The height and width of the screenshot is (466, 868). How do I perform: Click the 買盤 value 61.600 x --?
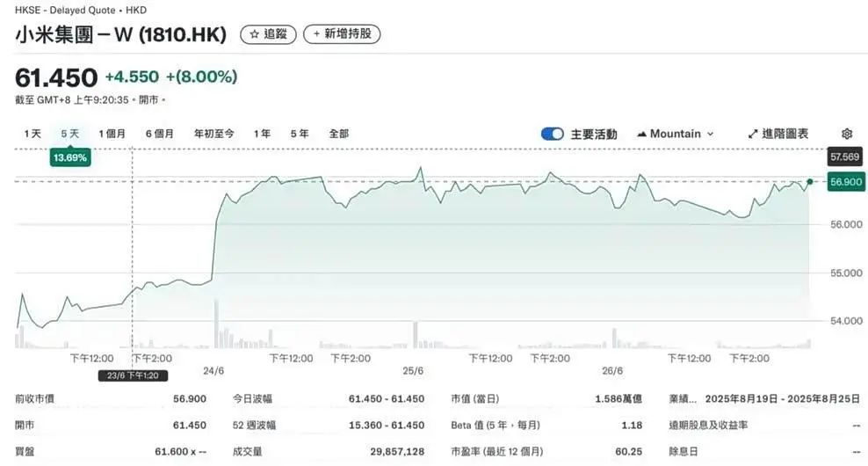[180, 452]
